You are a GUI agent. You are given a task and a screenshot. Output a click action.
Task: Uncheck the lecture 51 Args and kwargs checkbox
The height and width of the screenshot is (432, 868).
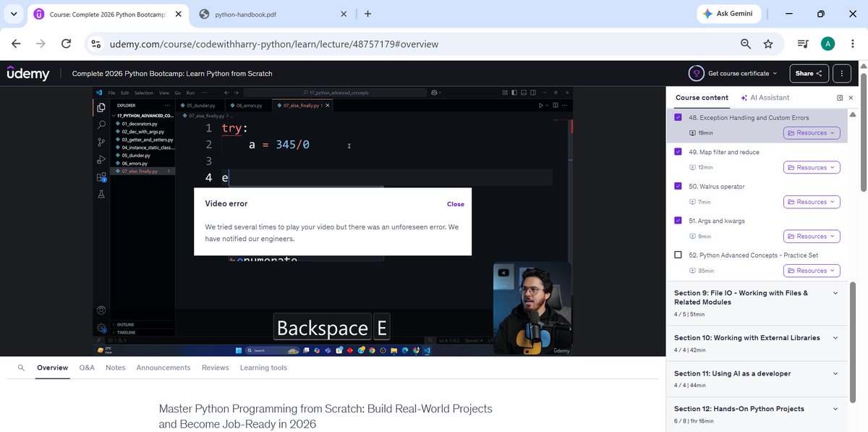tap(678, 221)
